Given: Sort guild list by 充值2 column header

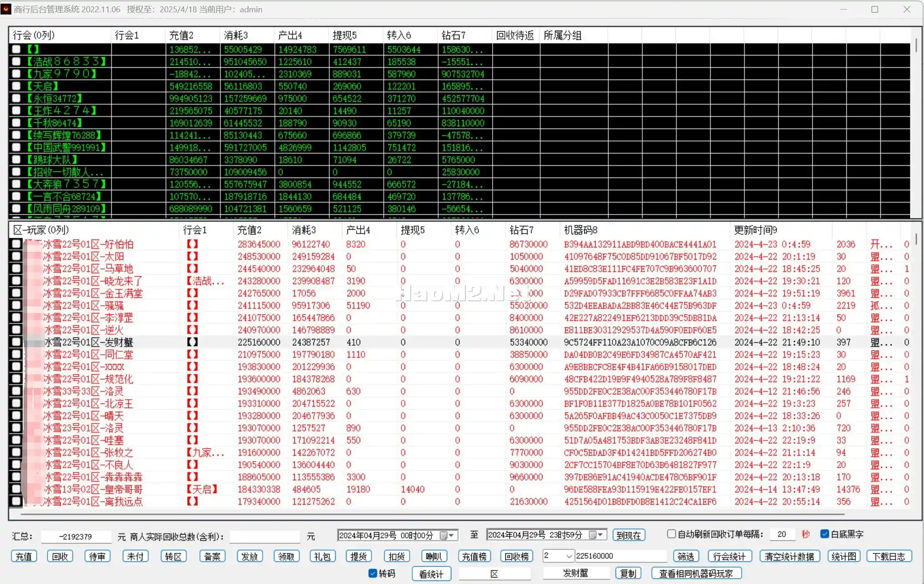Looking at the screenshot, I should point(192,35).
